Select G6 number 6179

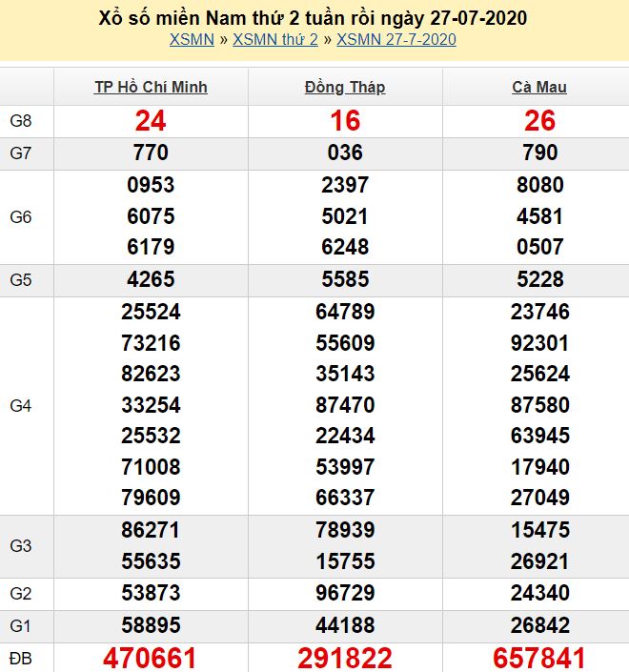151,247
